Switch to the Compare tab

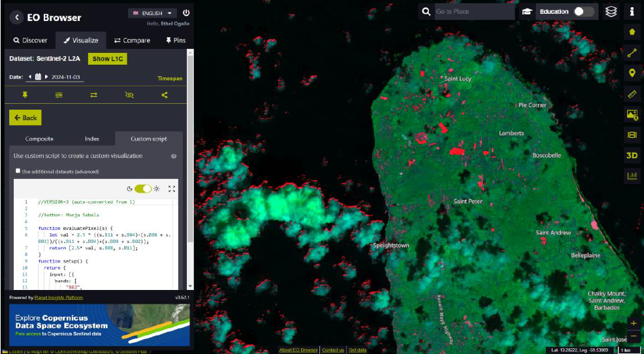[132, 40]
